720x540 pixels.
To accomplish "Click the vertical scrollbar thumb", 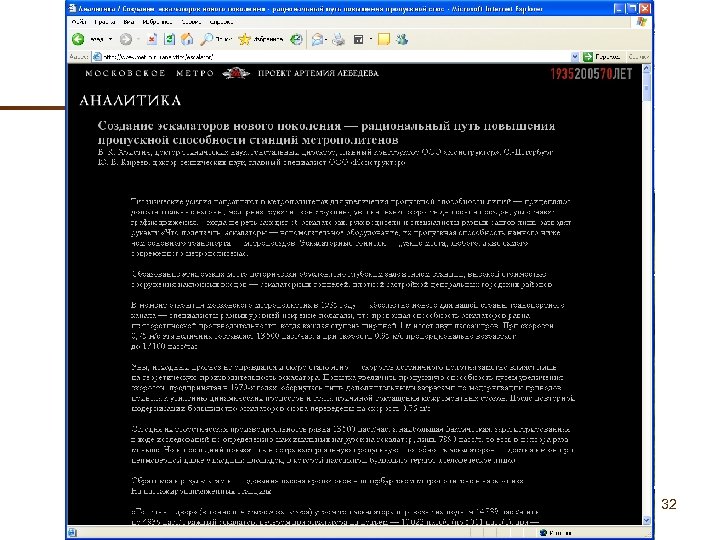I will pyautogui.click(x=647, y=88).
